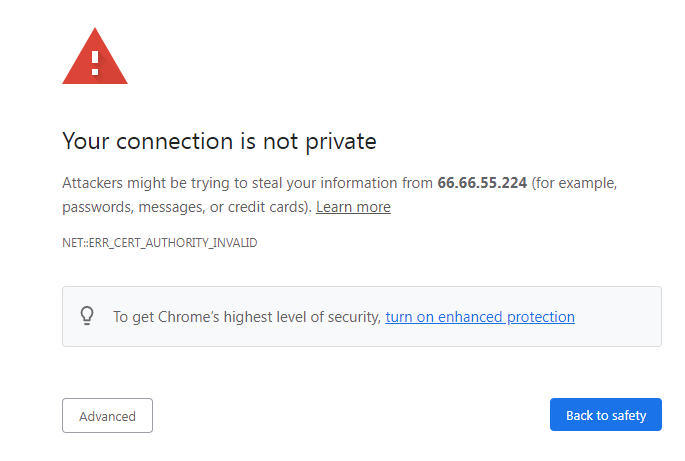Expand the Advanced options
This screenshot has width=685, height=461.
click(107, 416)
